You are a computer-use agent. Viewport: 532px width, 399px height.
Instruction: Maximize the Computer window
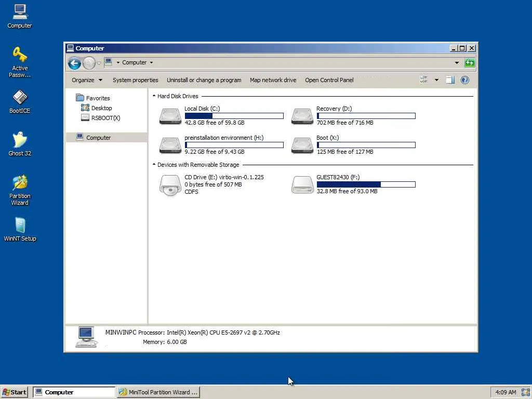point(462,48)
